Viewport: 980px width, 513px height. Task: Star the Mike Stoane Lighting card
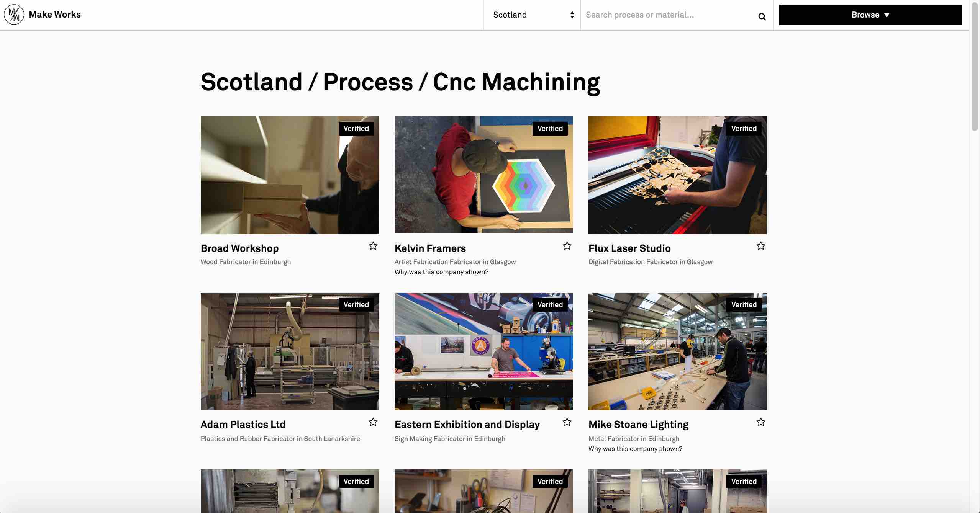[761, 422]
